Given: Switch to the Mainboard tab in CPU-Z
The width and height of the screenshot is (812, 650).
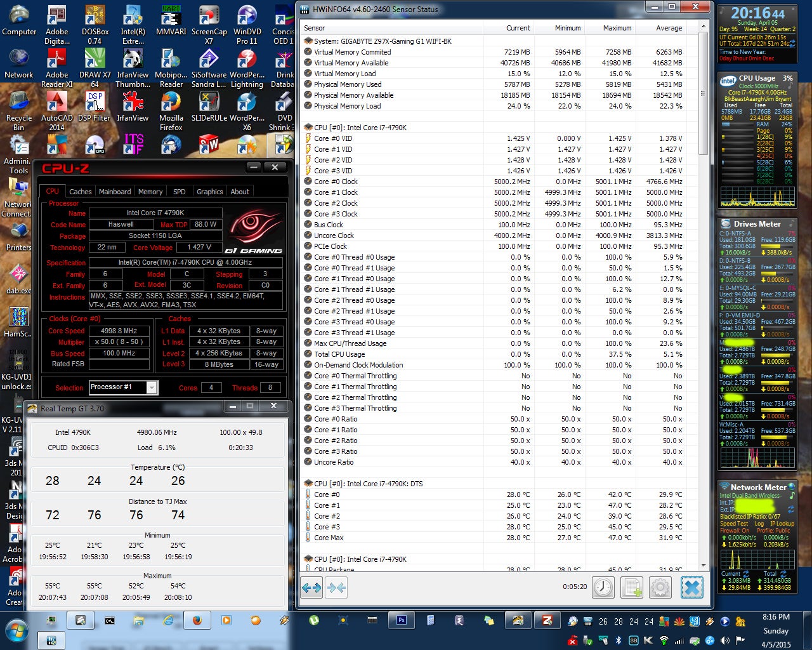Looking at the screenshot, I should (x=115, y=191).
